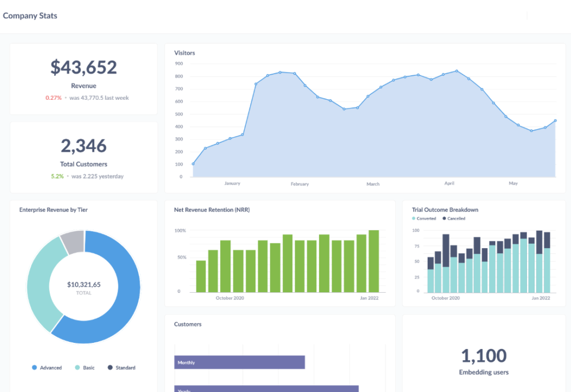Open the Visitors chart title

click(185, 53)
